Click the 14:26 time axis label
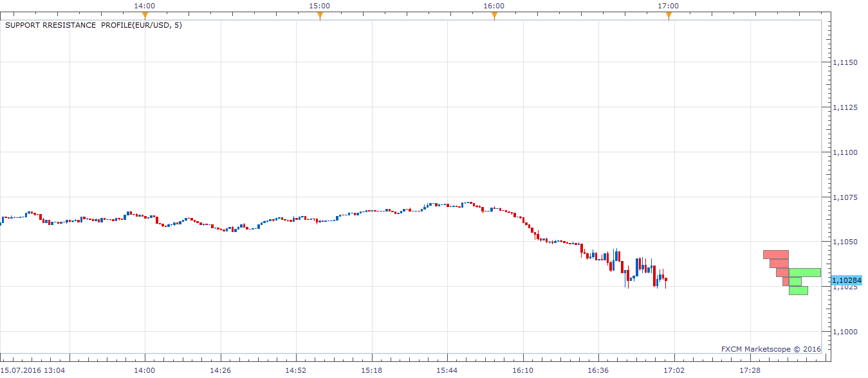 click(x=220, y=370)
